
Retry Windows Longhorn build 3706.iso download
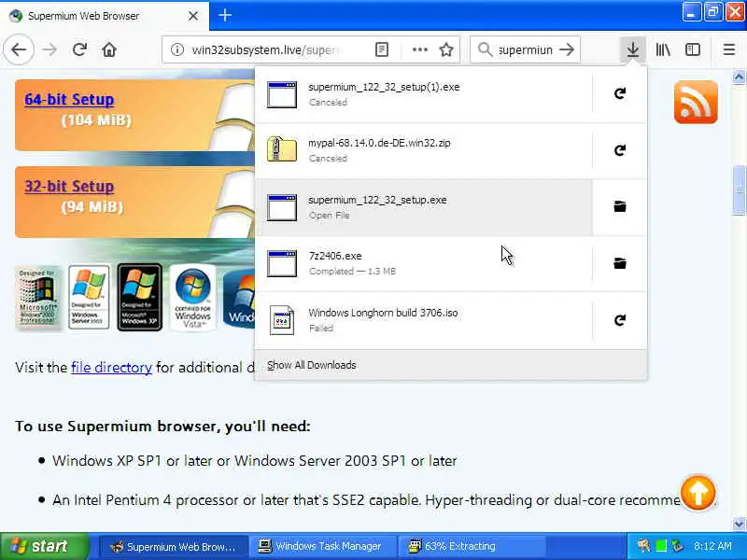(620, 320)
